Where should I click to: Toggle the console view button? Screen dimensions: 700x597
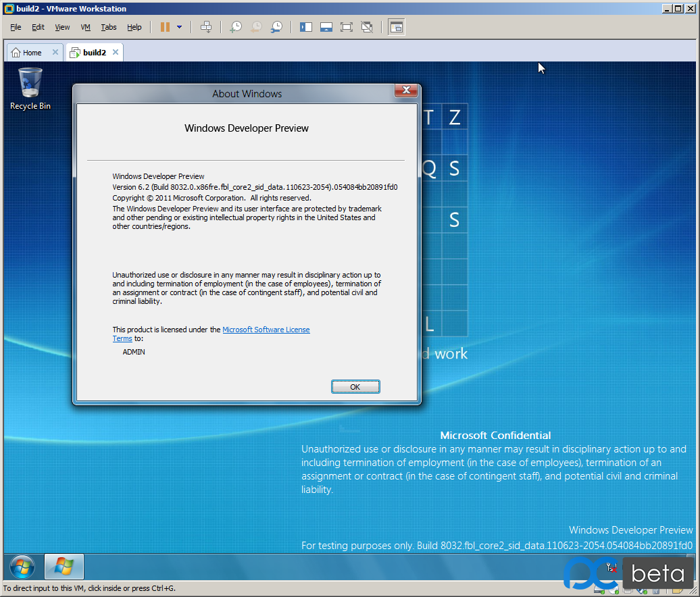[397, 27]
